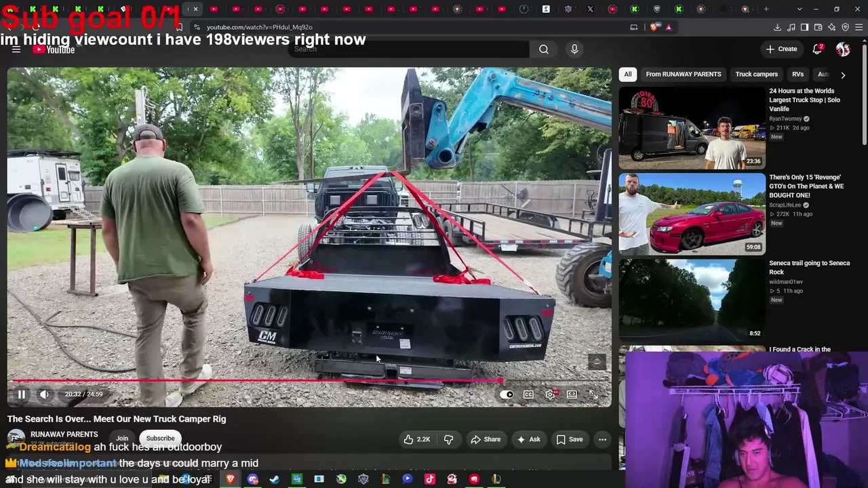The height and width of the screenshot is (488, 868).
Task: Open the Steam taskbar icon
Action: 275,479
